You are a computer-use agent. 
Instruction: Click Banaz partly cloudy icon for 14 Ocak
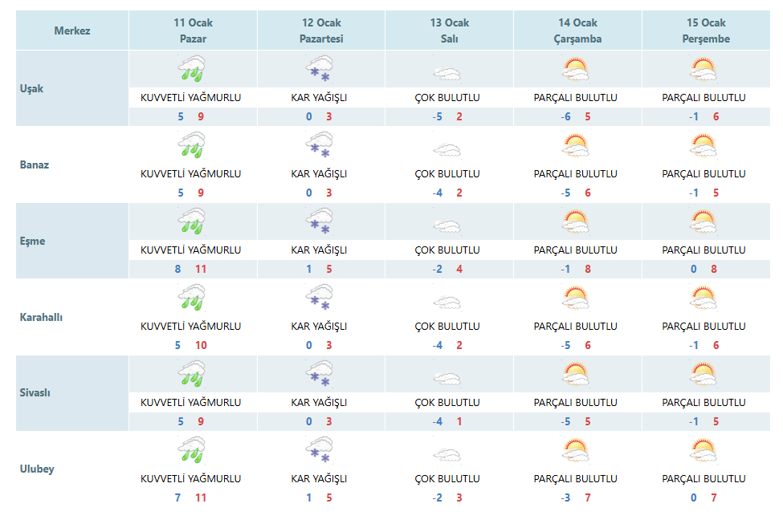click(x=576, y=145)
